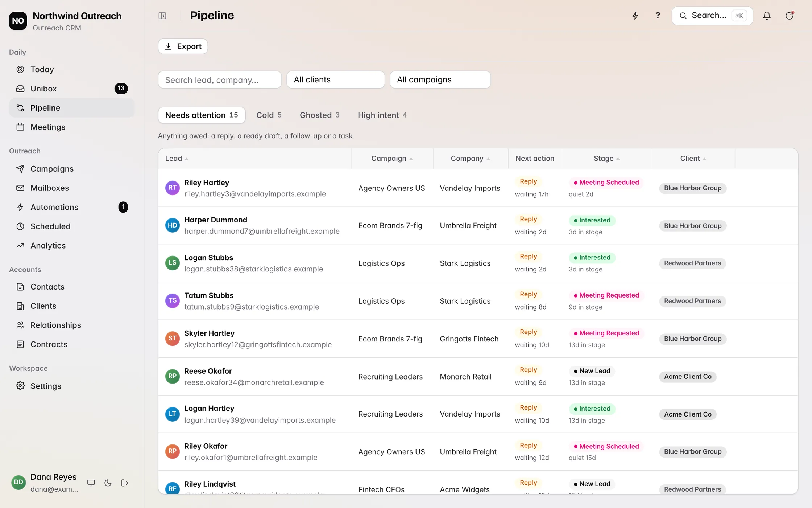This screenshot has width=812, height=508.
Task: Switch to system theme monitor icon
Action: click(91, 483)
